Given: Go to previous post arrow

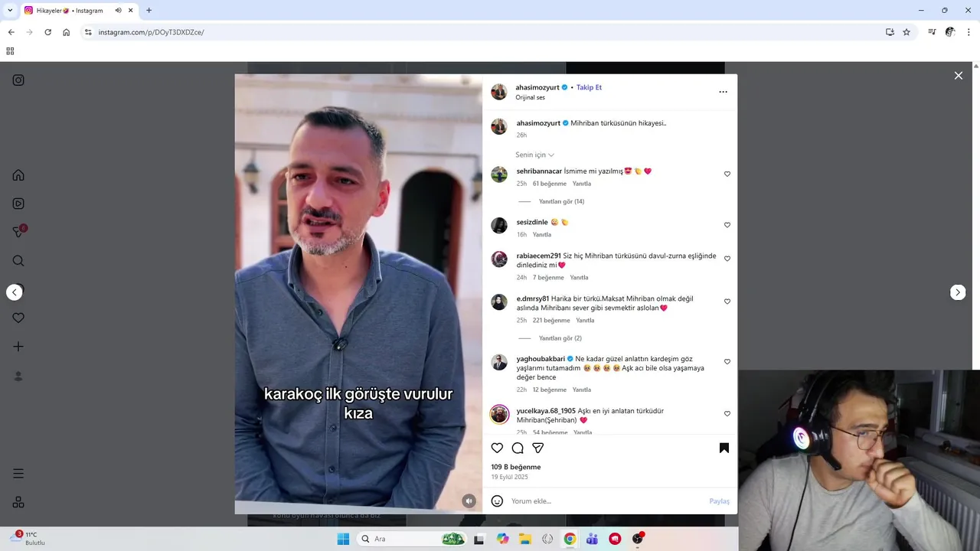Looking at the screenshot, I should pyautogui.click(x=15, y=292).
